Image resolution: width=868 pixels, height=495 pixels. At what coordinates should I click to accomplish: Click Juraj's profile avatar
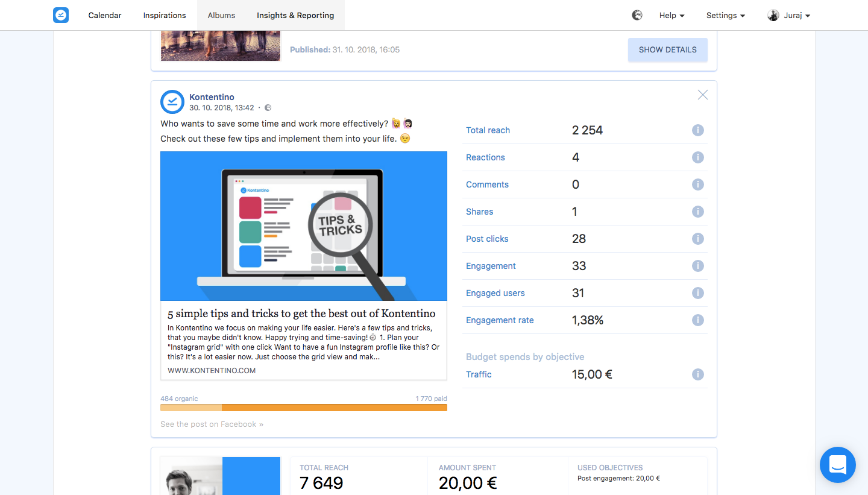[x=773, y=15]
